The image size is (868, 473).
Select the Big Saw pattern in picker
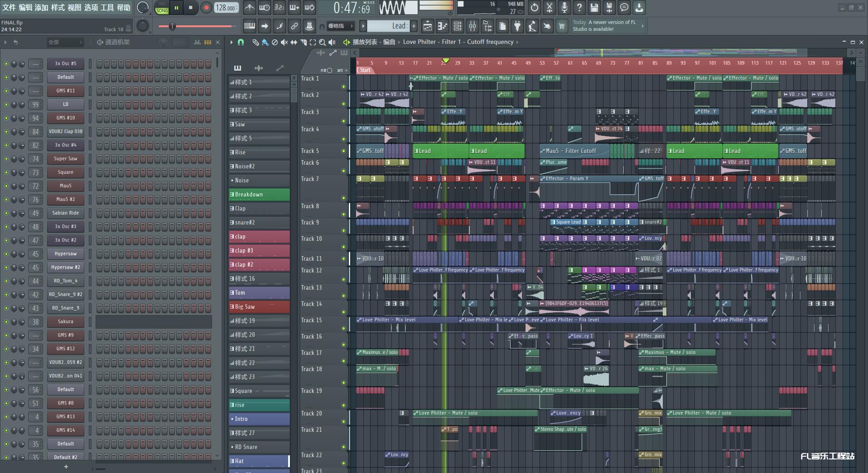pyautogui.click(x=259, y=307)
